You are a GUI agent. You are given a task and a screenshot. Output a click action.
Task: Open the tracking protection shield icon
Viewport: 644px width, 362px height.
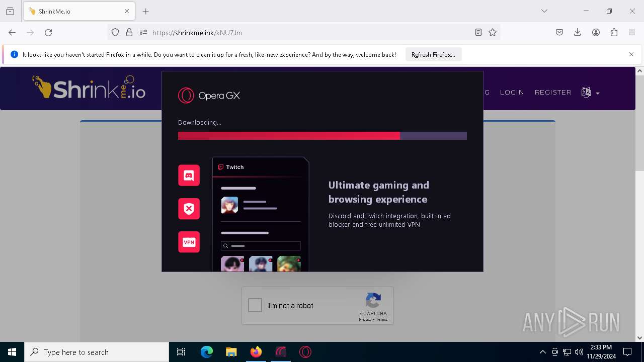click(x=115, y=32)
